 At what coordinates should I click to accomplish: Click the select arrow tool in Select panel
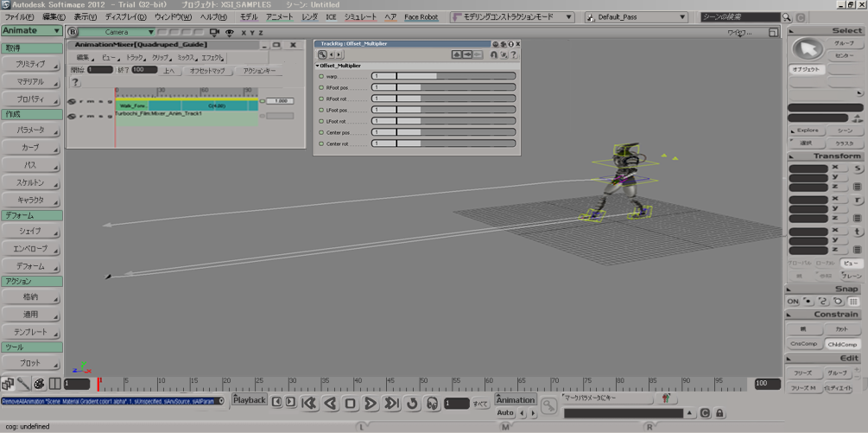click(808, 50)
